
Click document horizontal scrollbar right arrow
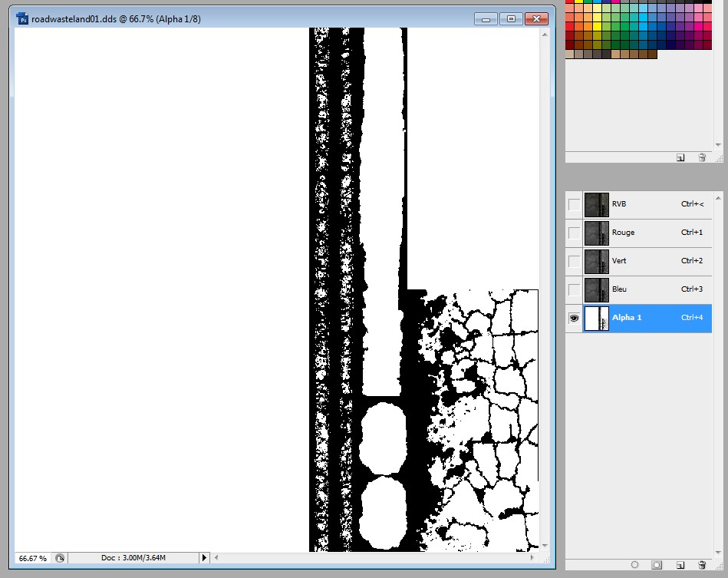pyautogui.click(x=532, y=557)
